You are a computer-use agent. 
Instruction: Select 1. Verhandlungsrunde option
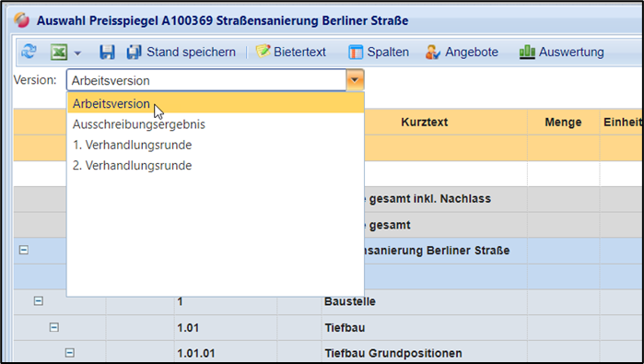tap(216, 145)
